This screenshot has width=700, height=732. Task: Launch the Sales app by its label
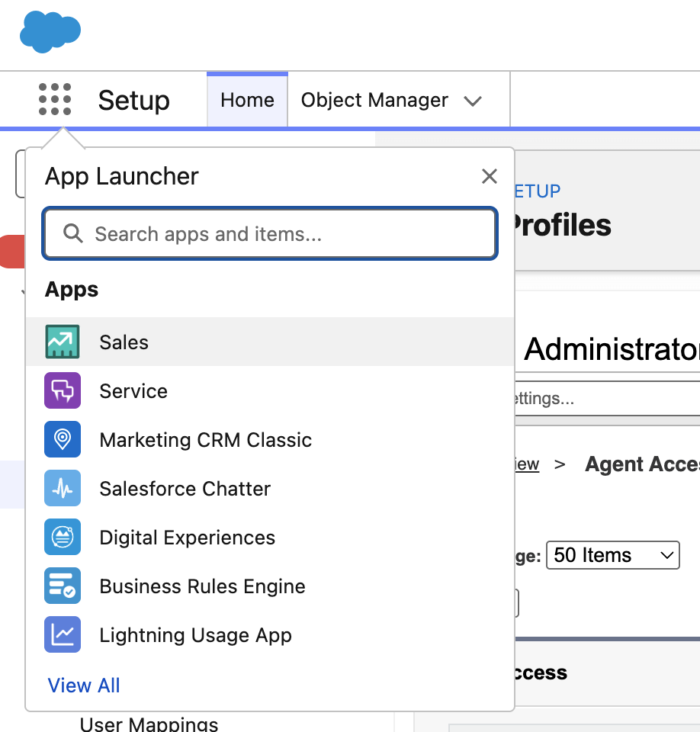pyautogui.click(x=124, y=342)
